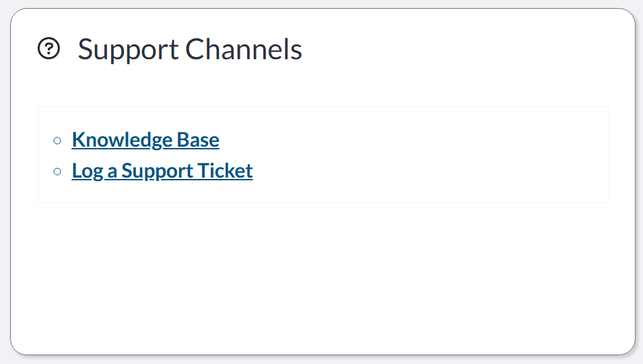
Task: Click the Support Channels heading text
Action: [x=190, y=50]
